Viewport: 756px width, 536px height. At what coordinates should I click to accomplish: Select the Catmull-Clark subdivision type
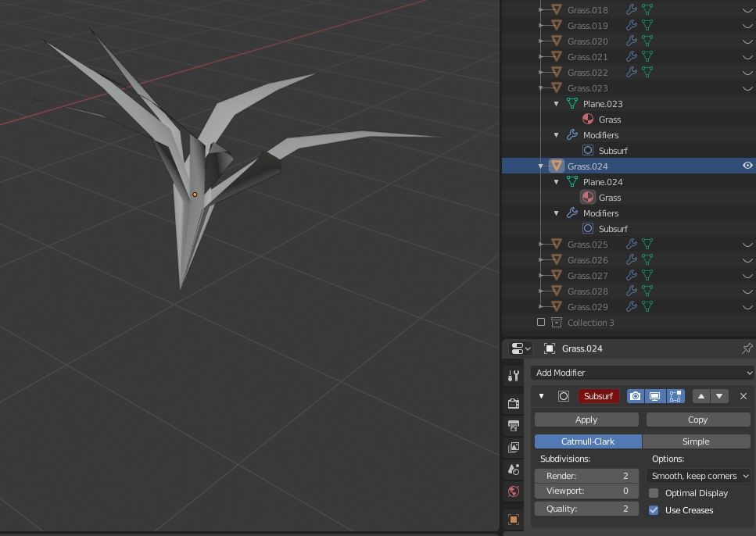point(588,441)
